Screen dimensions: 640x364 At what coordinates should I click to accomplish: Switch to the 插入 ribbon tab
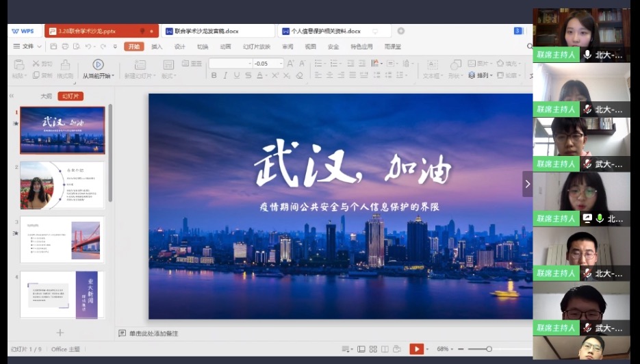click(x=157, y=47)
